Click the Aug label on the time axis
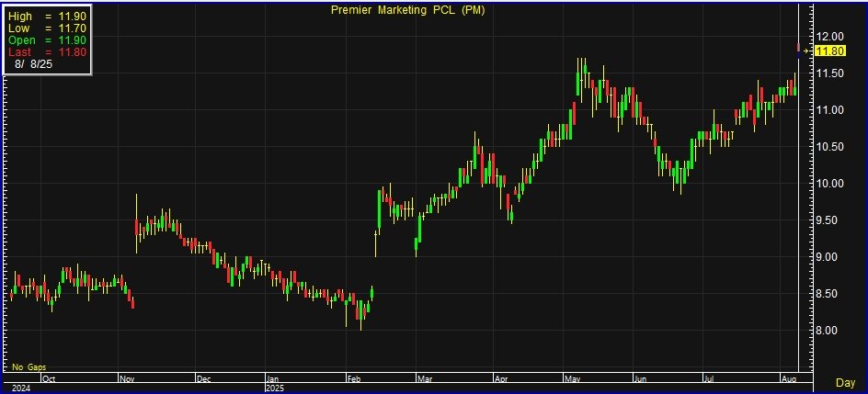The image size is (868, 394). point(788,377)
